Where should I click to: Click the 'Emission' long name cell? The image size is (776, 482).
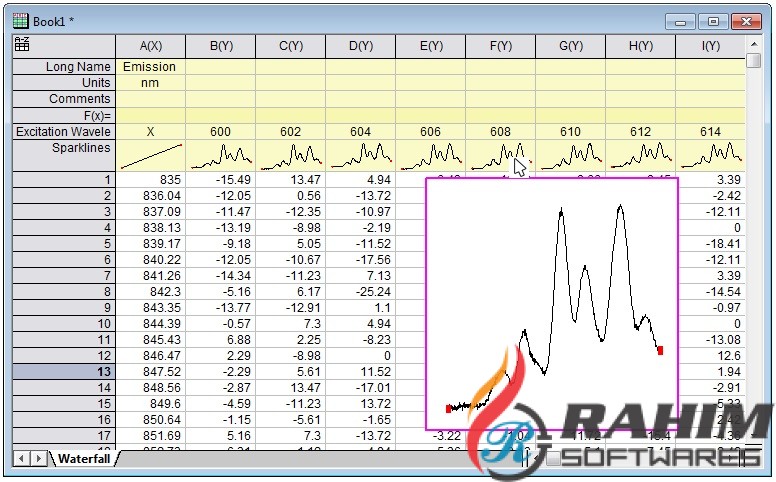150,67
